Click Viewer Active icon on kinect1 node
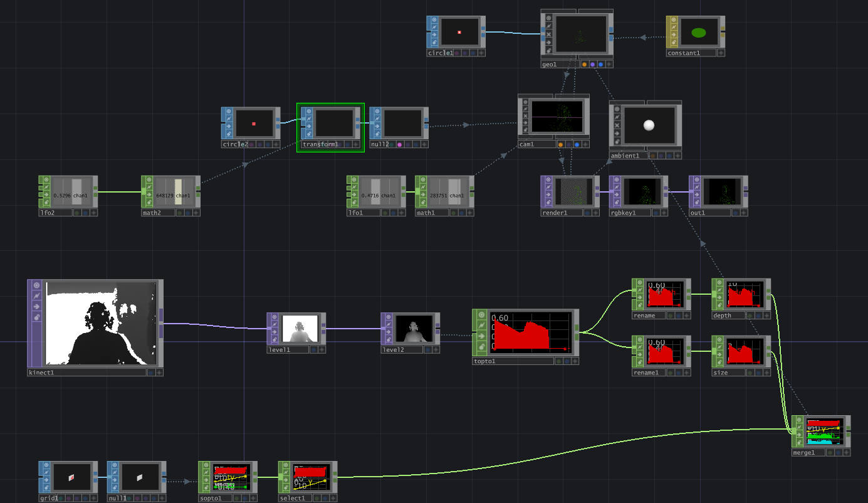The image size is (868, 503). (x=36, y=284)
